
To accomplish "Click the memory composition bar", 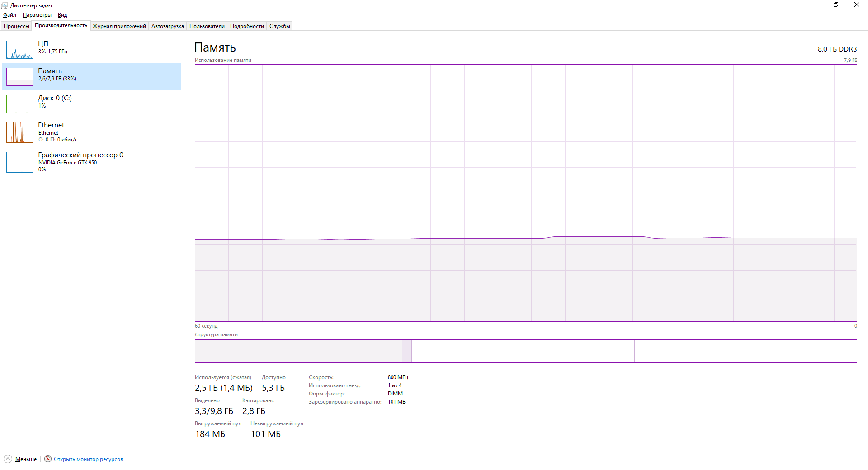I will point(526,351).
